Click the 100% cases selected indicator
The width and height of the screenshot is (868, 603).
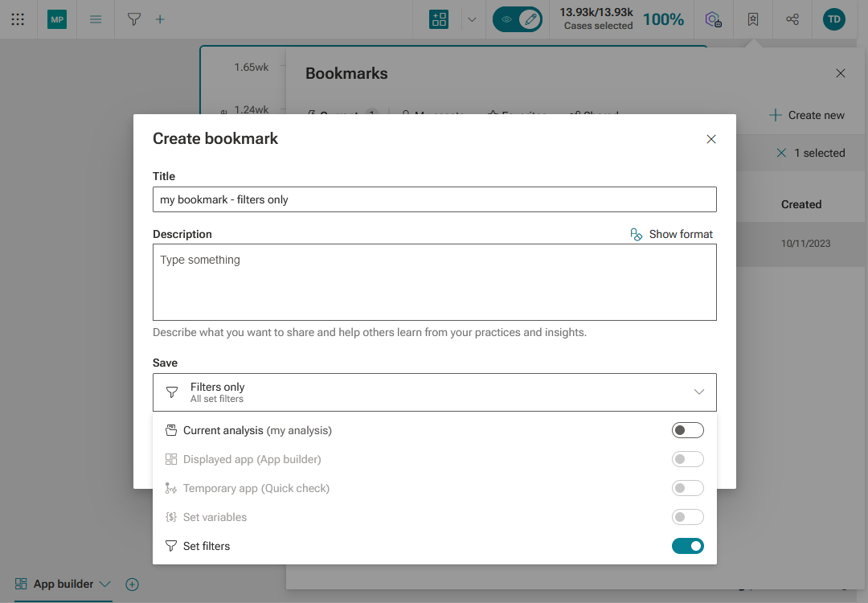(x=663, y=19)
